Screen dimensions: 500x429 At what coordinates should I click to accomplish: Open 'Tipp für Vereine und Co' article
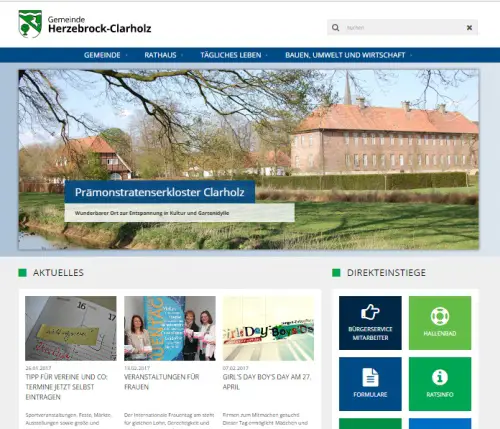coord(66,387)
